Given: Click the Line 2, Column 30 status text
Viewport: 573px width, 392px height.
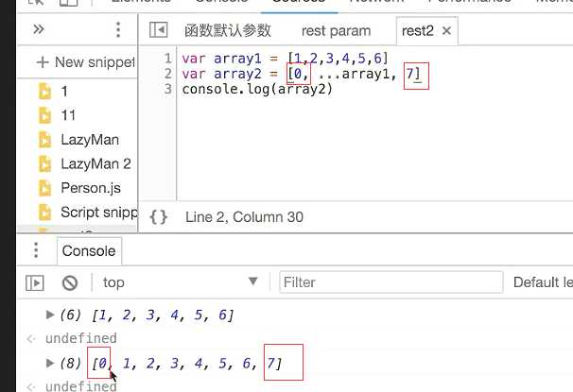Looking at the screenshot, I should pos(244,217).
